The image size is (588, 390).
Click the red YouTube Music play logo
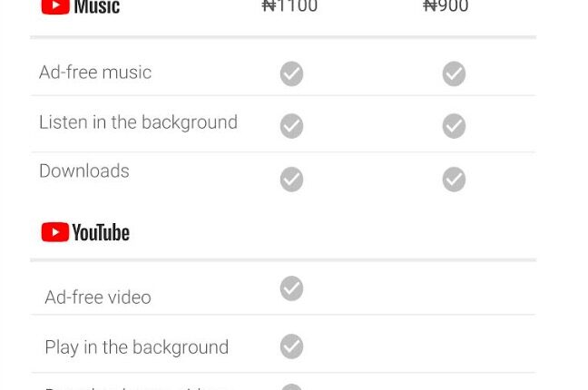54,5
